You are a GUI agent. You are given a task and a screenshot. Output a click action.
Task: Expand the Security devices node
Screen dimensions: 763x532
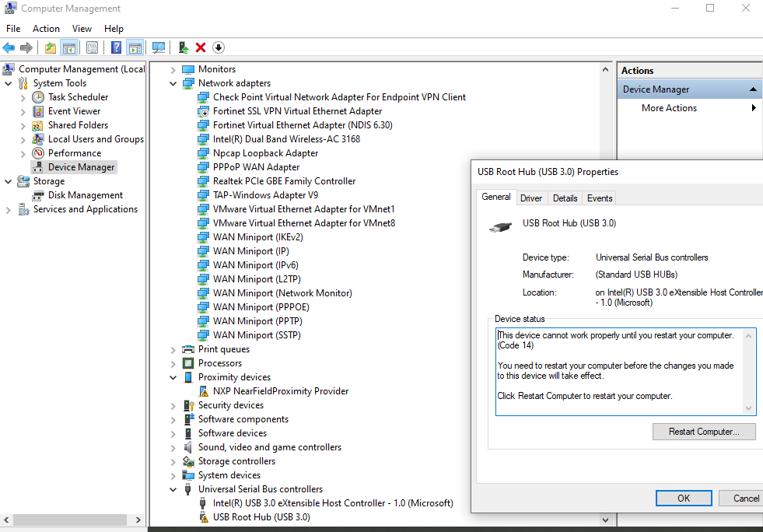pos(173,404)
